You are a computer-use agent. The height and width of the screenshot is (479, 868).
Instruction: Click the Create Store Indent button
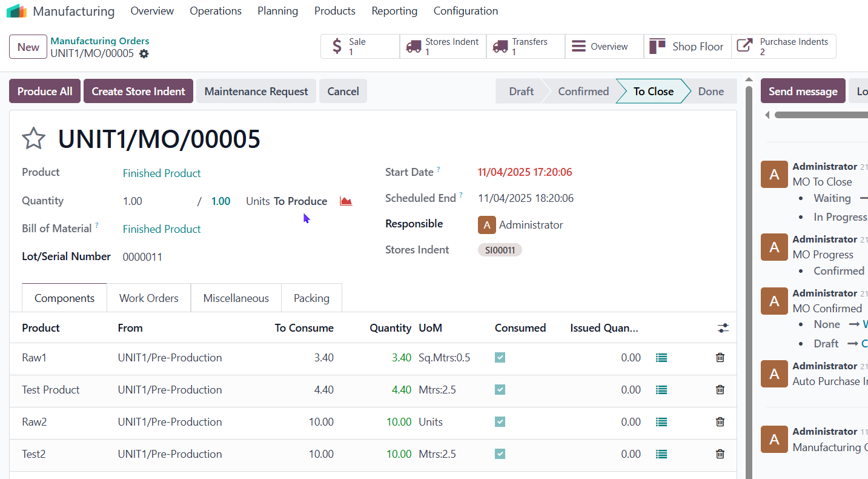coord(138,92)
